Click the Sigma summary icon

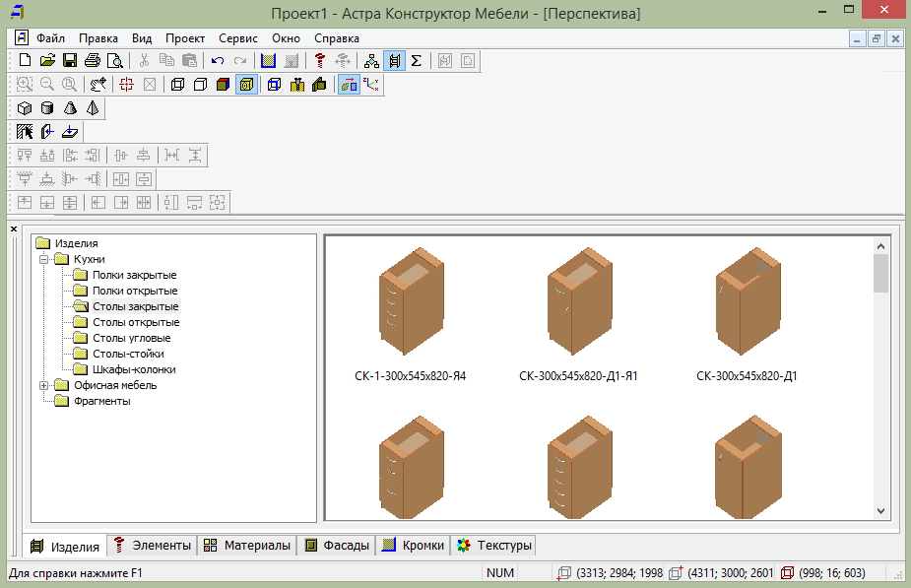point(416,60)
